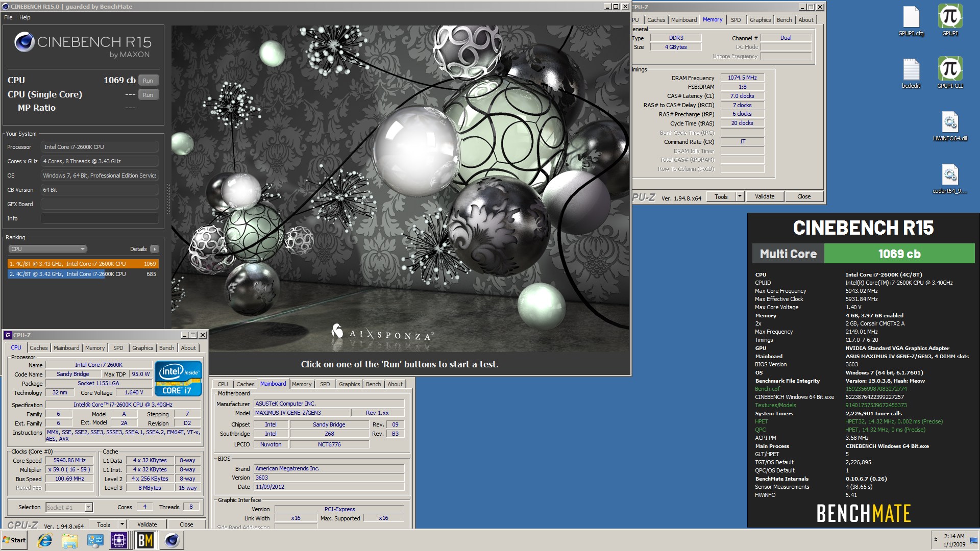The width and height of the screenshot is (980, 551).
Task: Click Cinebench R15 logo sphere
Action: [x=24, y=42]
